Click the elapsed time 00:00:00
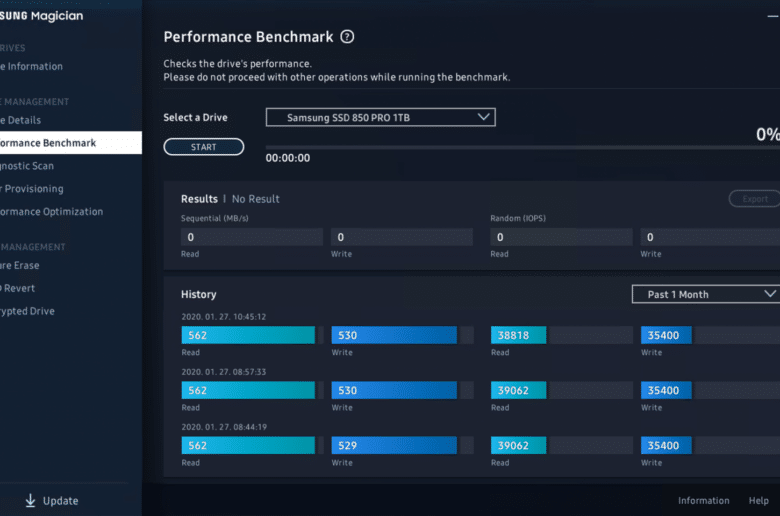 [288, 158]
